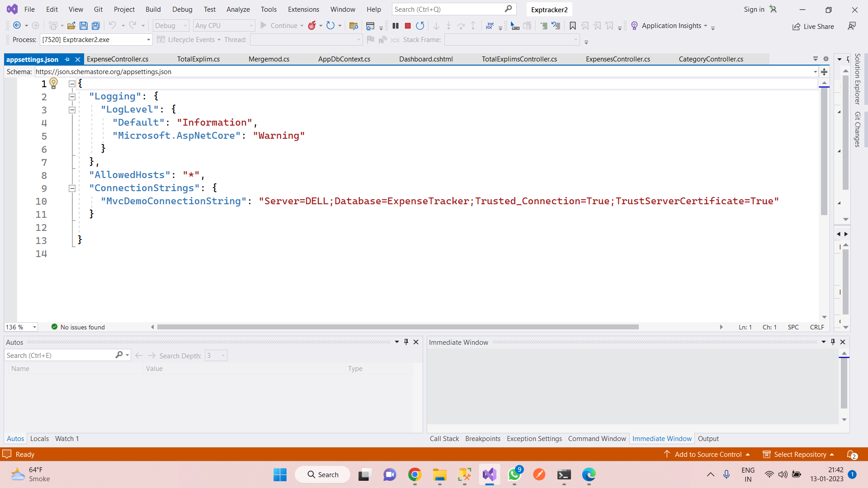868x488 pixels.
Task: Click the Save All icon
Action: [x=96, y=26]
